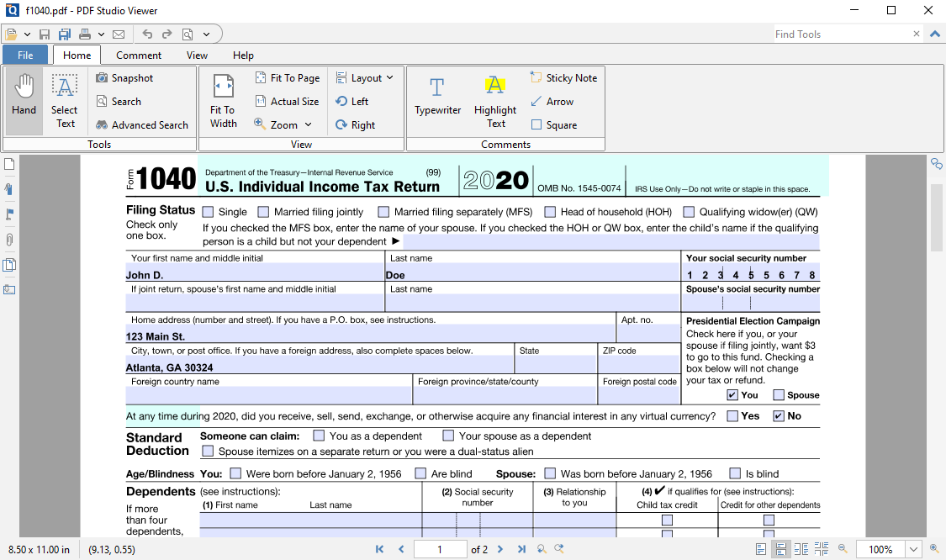
Task: Check the Single filing status box
Action: (209, 212)
